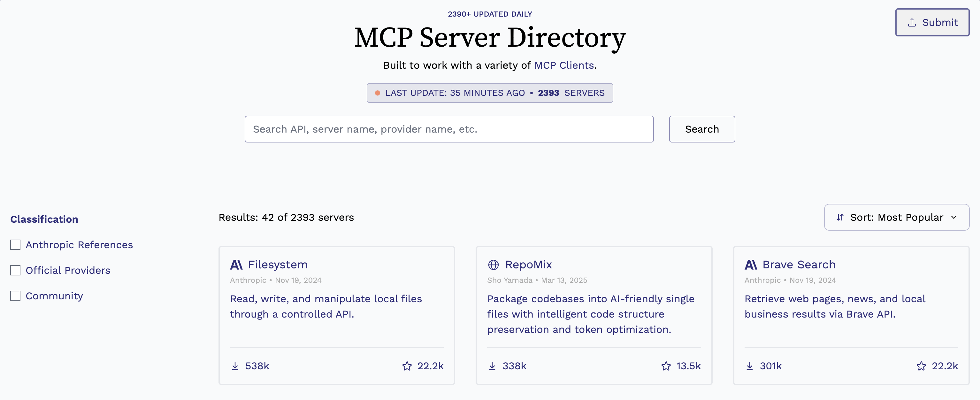
Task: Click the Community filter label
Action: point(54,296)
